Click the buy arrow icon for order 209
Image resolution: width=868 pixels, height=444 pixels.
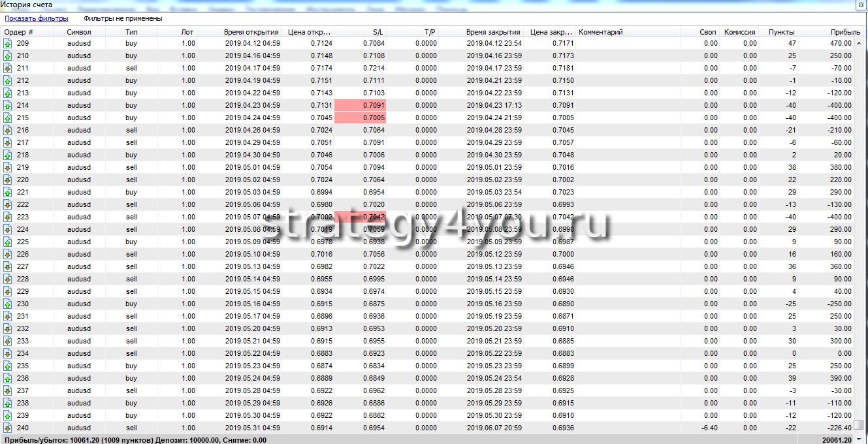[8, 43]
